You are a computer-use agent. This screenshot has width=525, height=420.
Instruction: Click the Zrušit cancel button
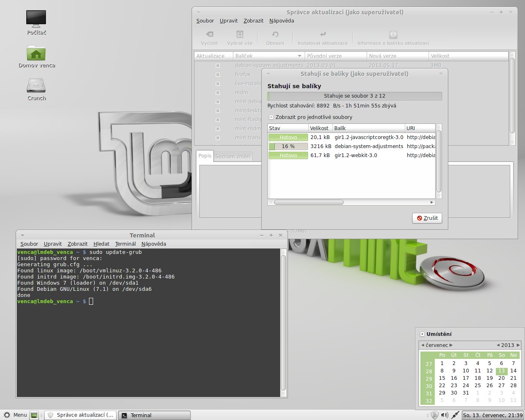427,218
